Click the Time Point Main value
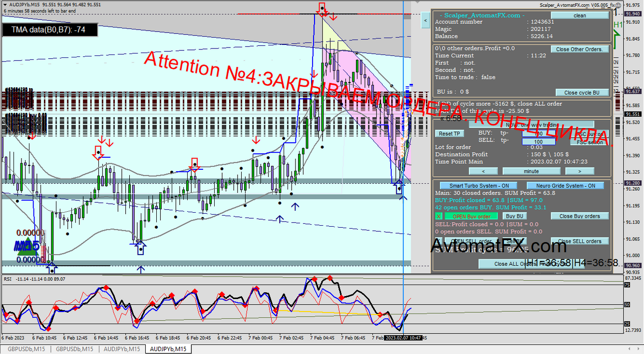The image size is (644, 354). tap(559, 162)
